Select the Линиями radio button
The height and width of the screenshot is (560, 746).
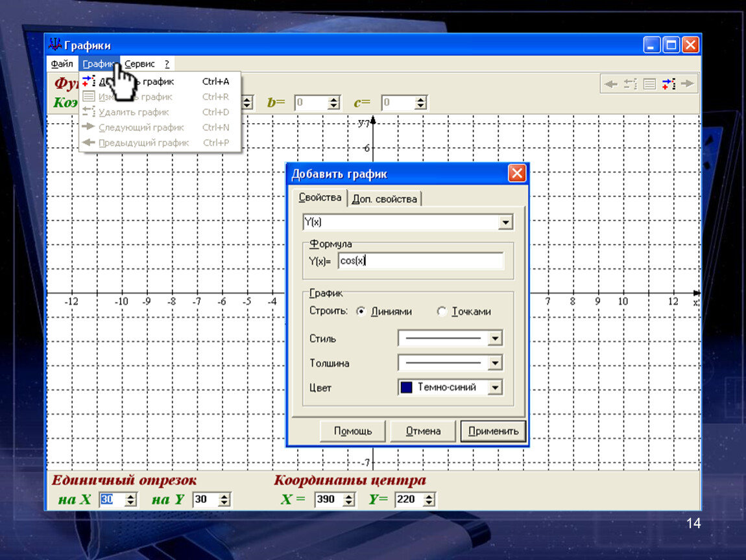[361, 312]
